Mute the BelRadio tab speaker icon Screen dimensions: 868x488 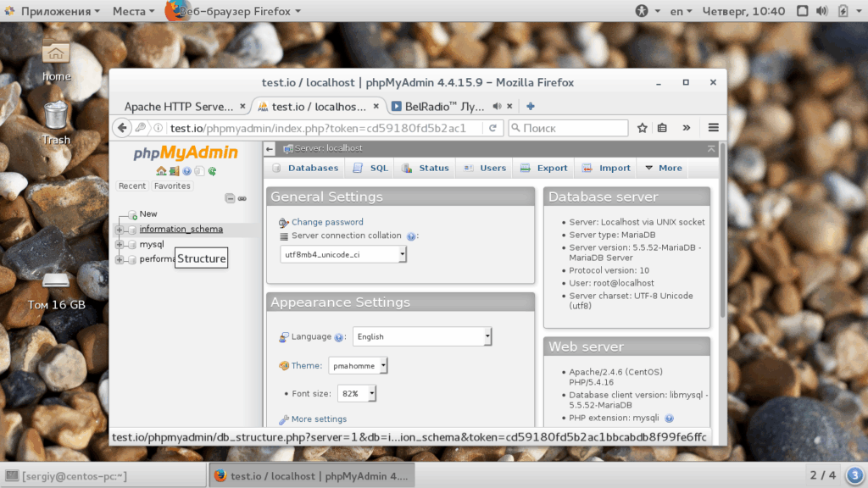pyautogui.click(x=497, y=106)
